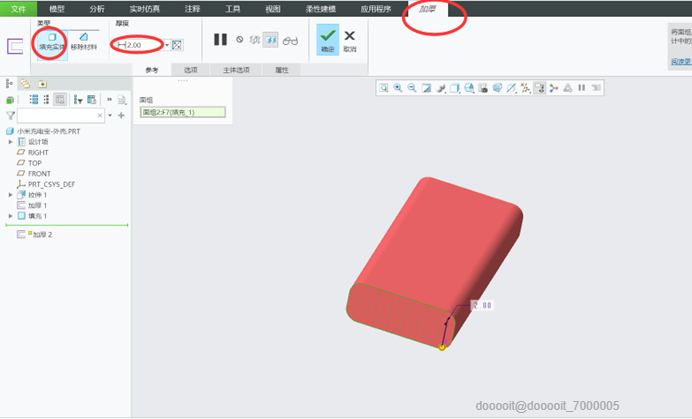The height and width of the screenshot is (419, 692).
Task: Toggle the perspective view icon
Action: point(497,88)
